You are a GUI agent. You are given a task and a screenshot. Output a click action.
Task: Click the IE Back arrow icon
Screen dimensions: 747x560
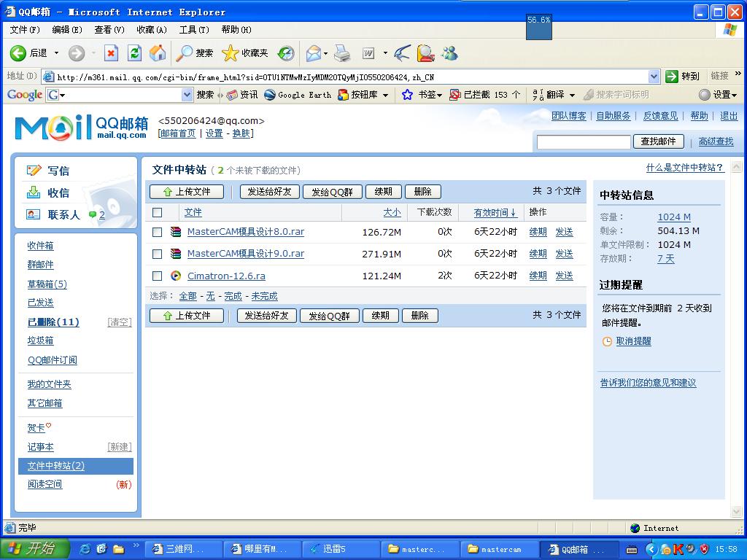point(18,52)
